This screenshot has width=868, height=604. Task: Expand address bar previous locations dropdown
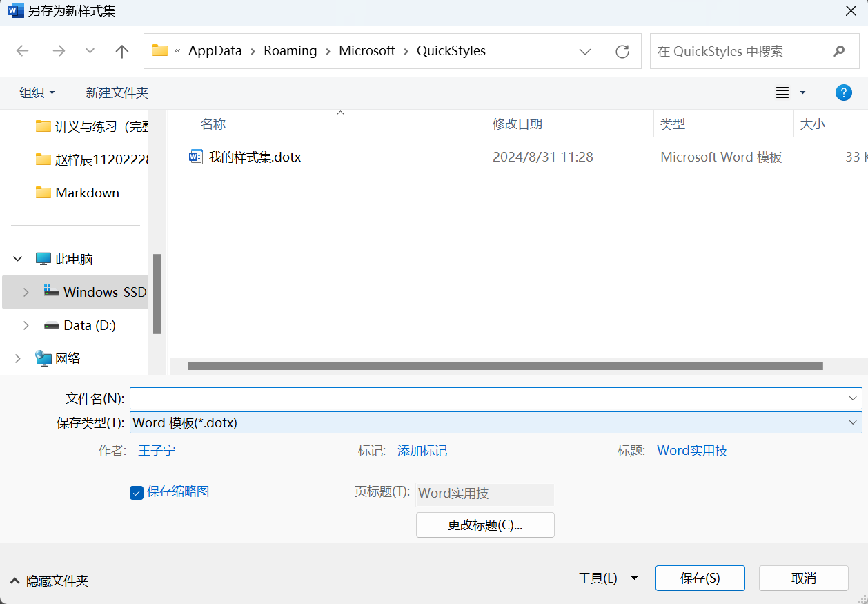[585, 51]
